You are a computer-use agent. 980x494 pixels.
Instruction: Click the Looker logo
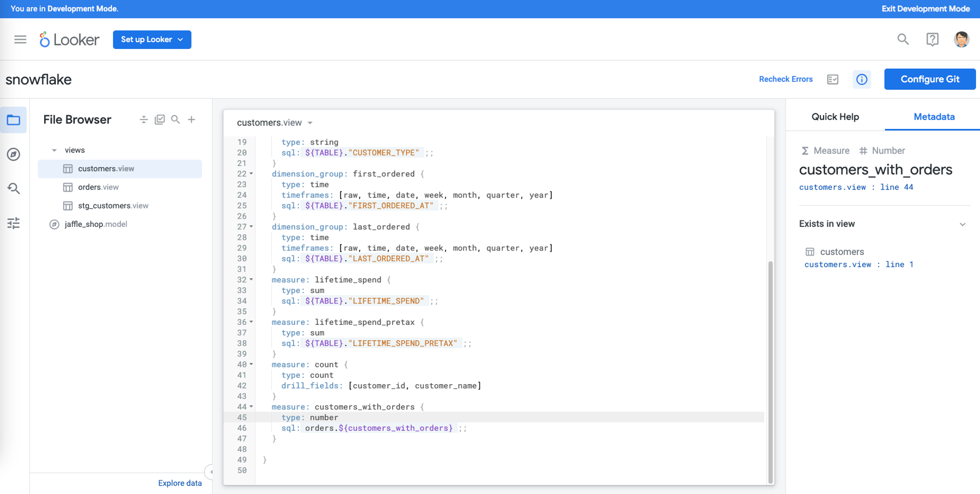tap(70, 40)
